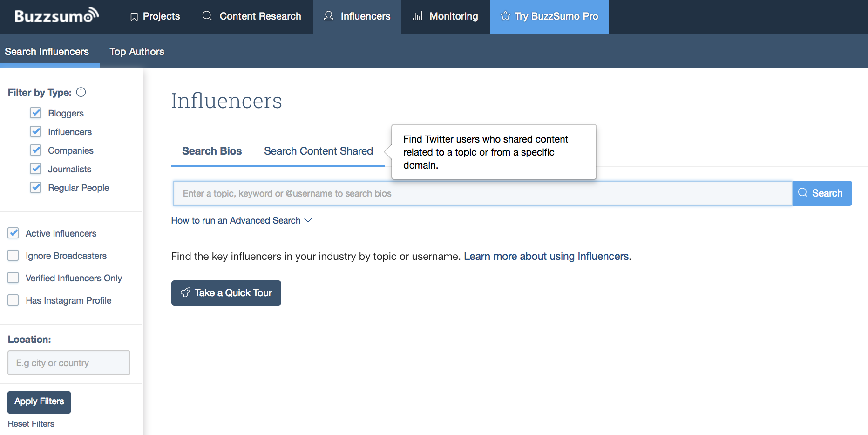
Task: Click the star icon on Try BuzzSumo Pro
Action: pos(505,16)
